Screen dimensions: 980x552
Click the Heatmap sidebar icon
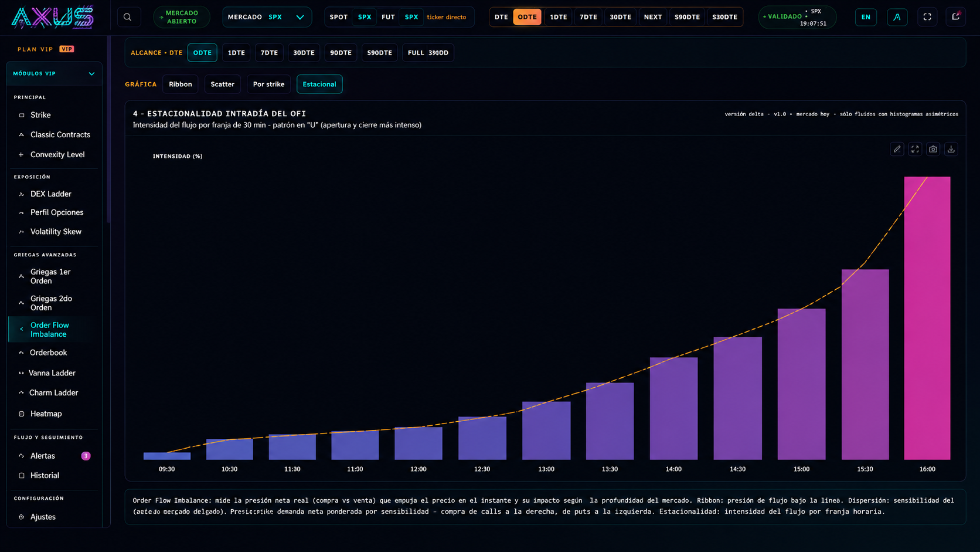click(x=22, y=414)
